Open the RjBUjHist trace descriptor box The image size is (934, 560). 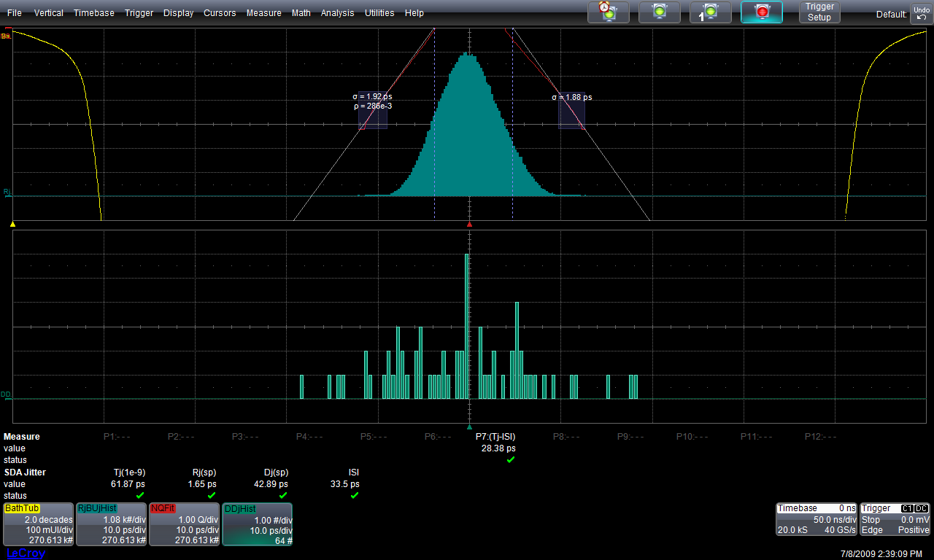click(x=112, y=524)
